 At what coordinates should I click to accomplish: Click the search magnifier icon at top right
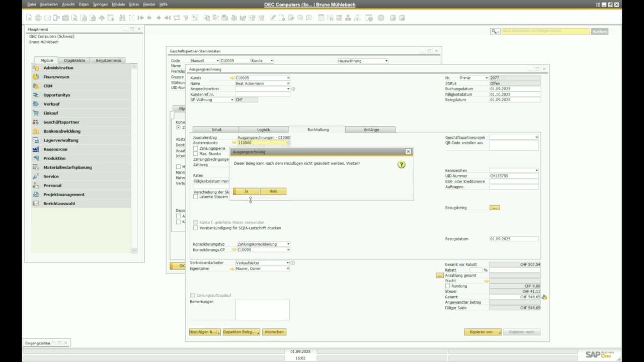point(495,31)
